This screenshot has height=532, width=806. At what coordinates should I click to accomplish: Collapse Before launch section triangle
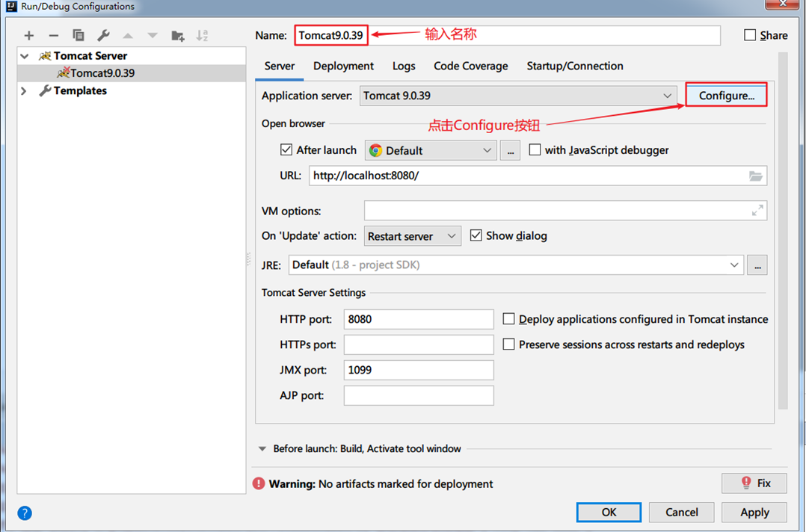(262, 449)
